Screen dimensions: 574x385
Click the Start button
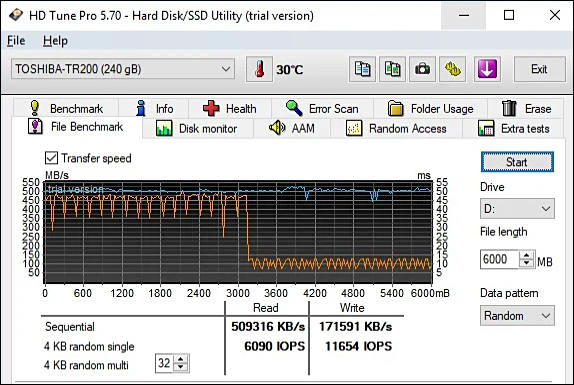pos(517,162)
